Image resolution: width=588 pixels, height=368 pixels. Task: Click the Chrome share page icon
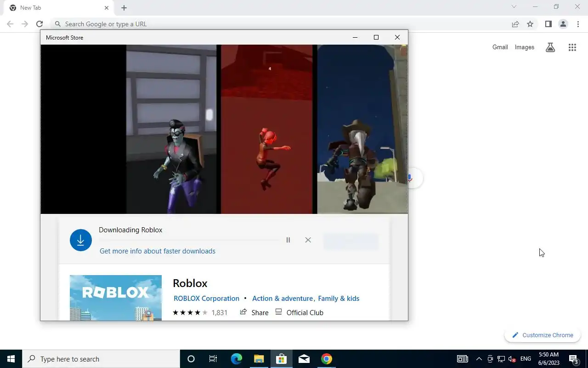(515, 24)
